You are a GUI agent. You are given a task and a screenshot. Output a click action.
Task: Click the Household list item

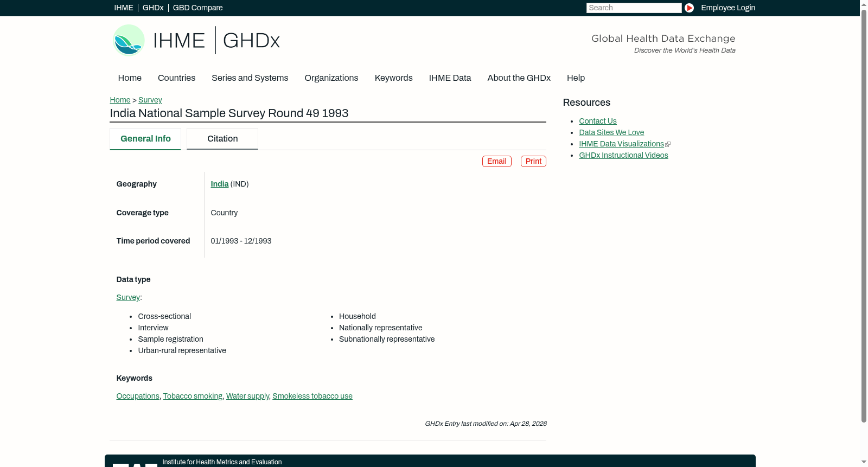[357, 316]
